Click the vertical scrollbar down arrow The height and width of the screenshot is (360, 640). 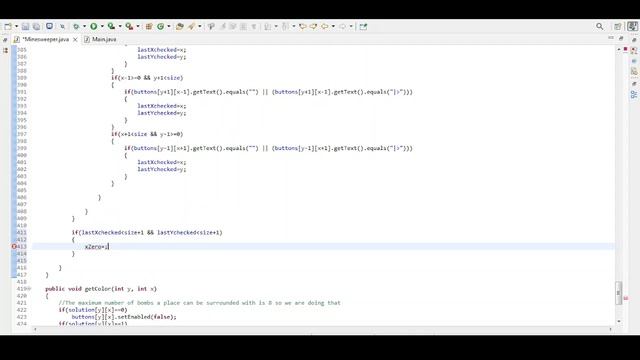(x=619, y=322)
